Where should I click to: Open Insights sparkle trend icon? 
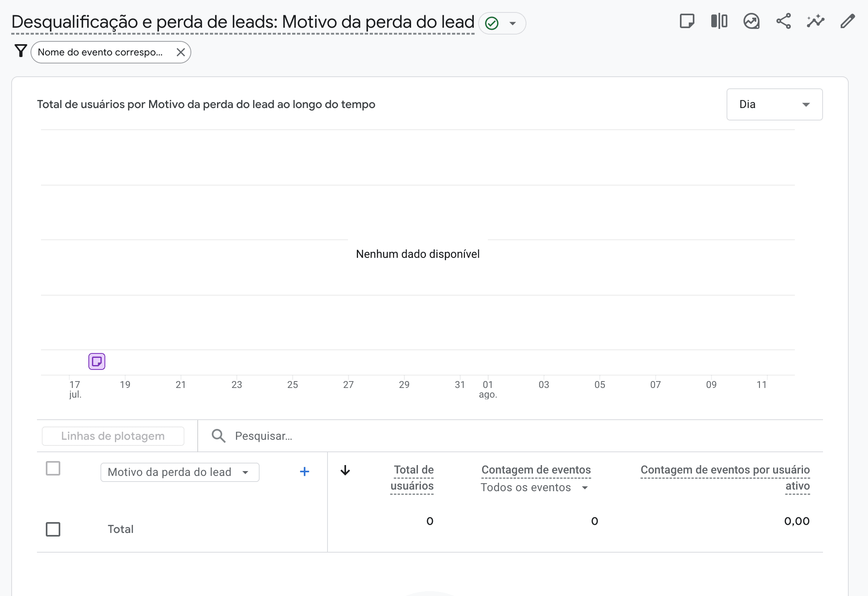[815, 21]
